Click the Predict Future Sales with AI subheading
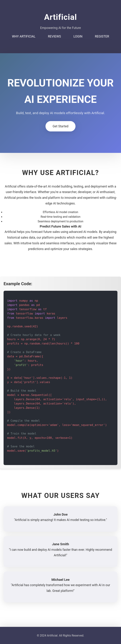121x644 pixels. pos(60,226)
